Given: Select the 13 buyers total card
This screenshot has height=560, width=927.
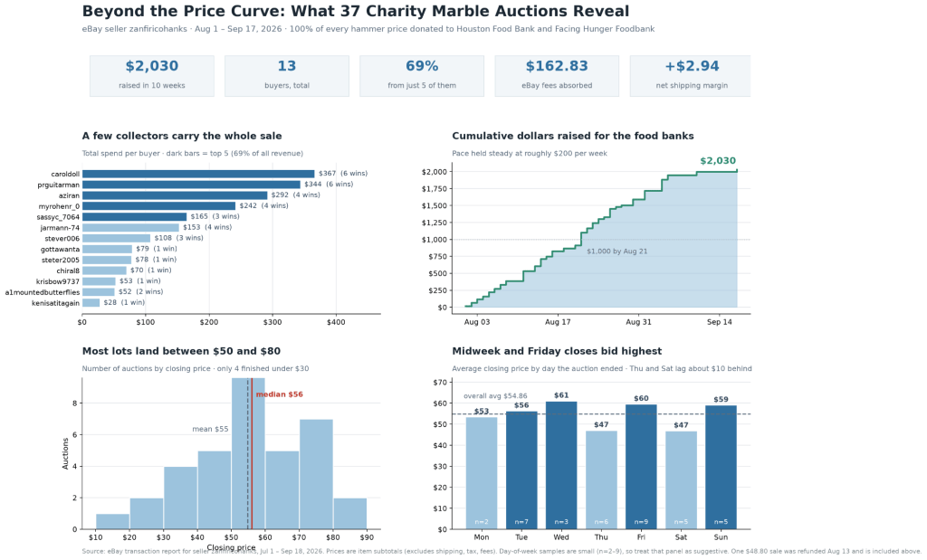Looking at the screenshot, I should point(287,76).
